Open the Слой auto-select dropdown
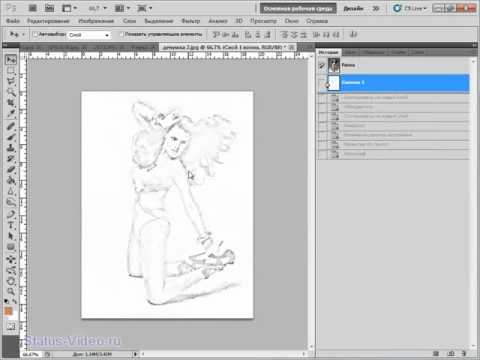The image size is (480, 360). pos(89,35)
